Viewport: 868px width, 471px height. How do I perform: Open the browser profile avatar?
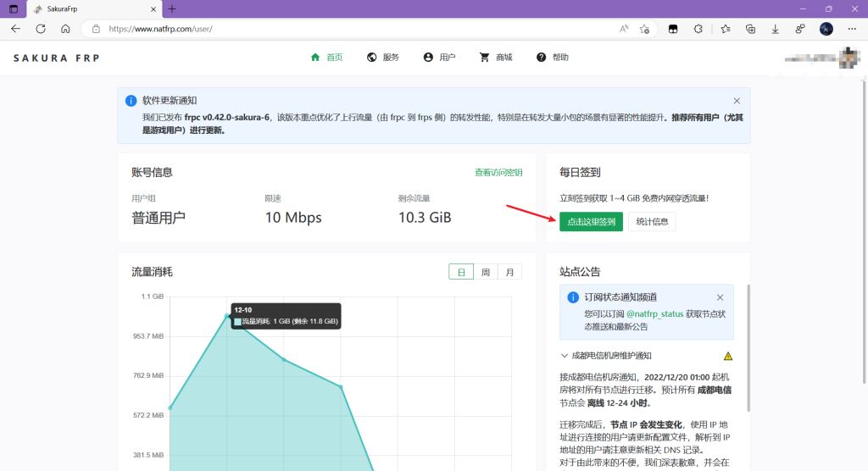pyautogui.click(x=826, y=29)
